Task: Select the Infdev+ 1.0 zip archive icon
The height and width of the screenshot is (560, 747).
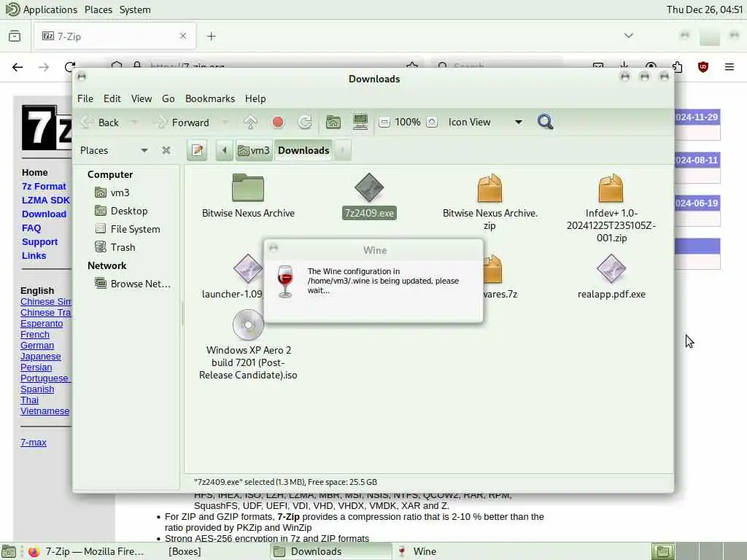Action: (x=611, y=187)
